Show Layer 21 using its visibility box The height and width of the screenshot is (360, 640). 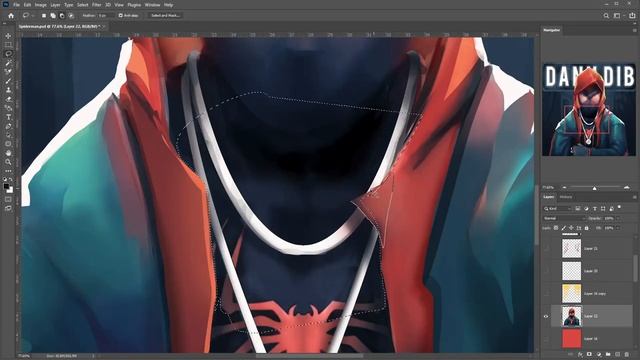click(x=546, y=248)
